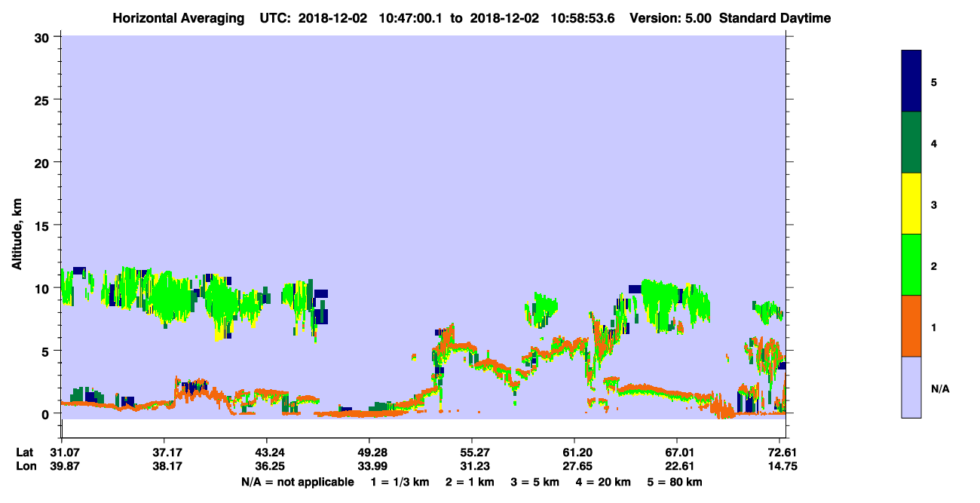Click the colorbar label 1

(x=934, y=327)
